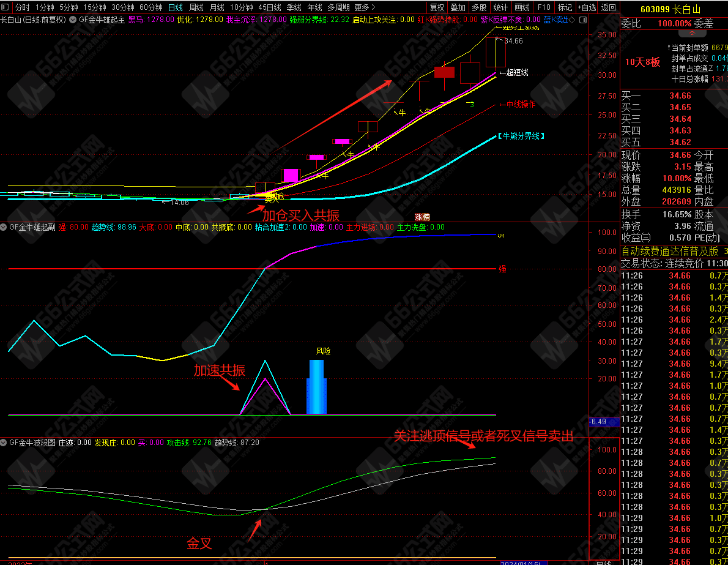Screen dimensions: 728x565
Task: Click the latest candlestick labeled 34.66
Action: pos(496,52)
